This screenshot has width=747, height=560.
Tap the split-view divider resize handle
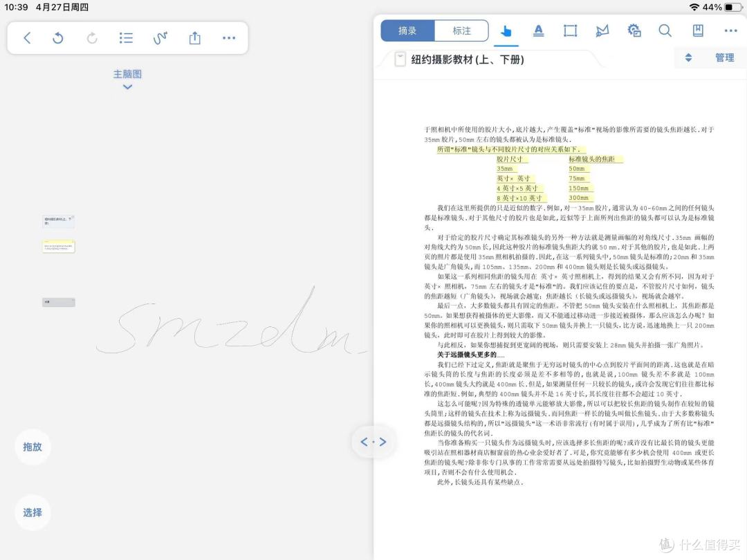[373, 441]
